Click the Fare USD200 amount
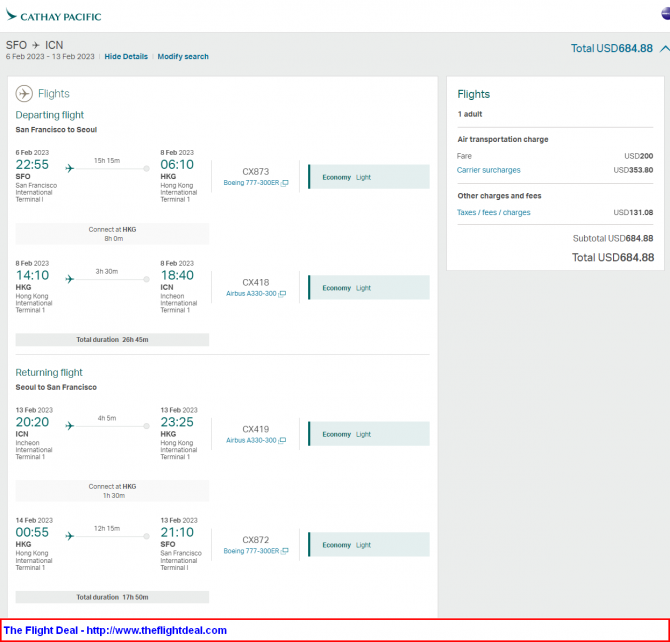 [x=638, y=156]
